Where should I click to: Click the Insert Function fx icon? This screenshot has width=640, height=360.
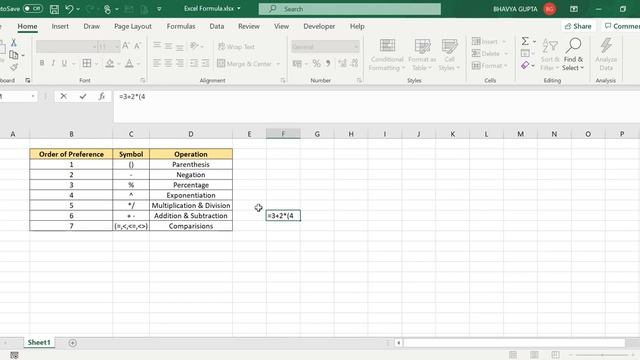pos(102,96)
